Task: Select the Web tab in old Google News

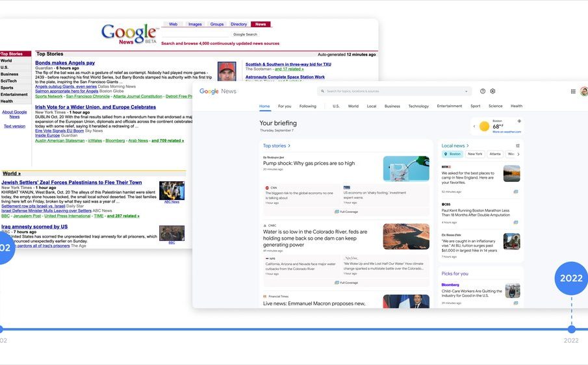Action: click(173, 24)
